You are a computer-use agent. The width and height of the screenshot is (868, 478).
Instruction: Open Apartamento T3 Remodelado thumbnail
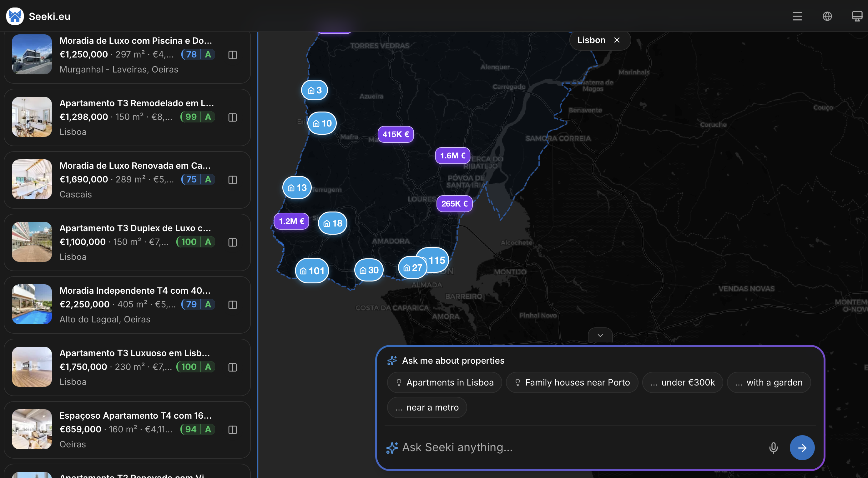[32, 117]
